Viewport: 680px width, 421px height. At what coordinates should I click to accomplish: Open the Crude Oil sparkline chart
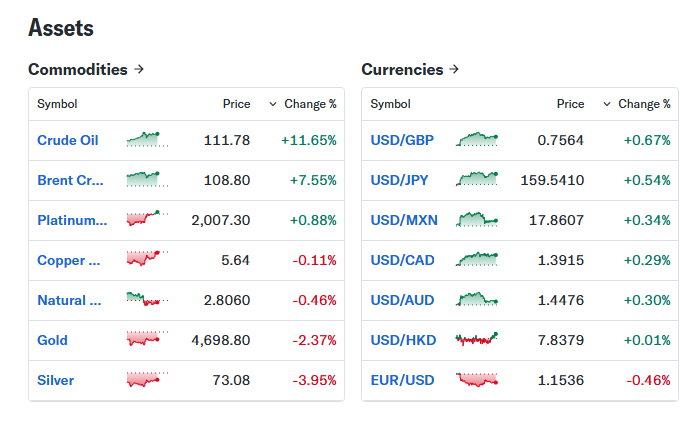[x=147, y=139]
